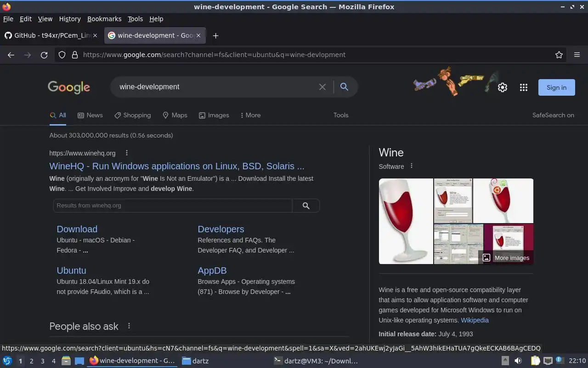Open the Bookmarks menu
This screenshot has height=368, width=588.
tap(104, 19)
